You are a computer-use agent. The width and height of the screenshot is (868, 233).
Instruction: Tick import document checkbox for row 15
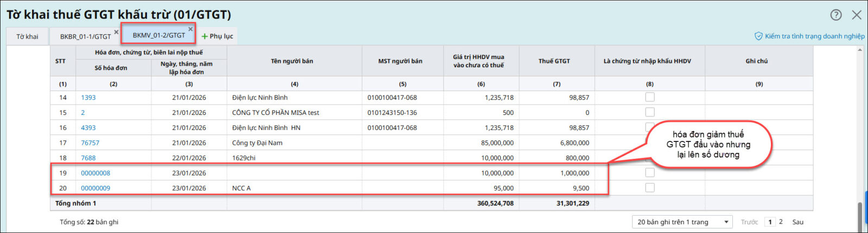click(x=649, y=112)
